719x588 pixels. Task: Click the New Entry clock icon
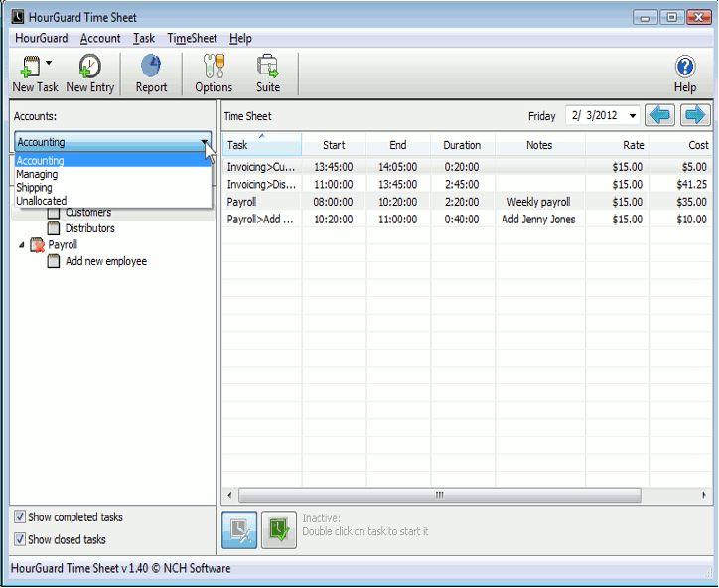89,66
